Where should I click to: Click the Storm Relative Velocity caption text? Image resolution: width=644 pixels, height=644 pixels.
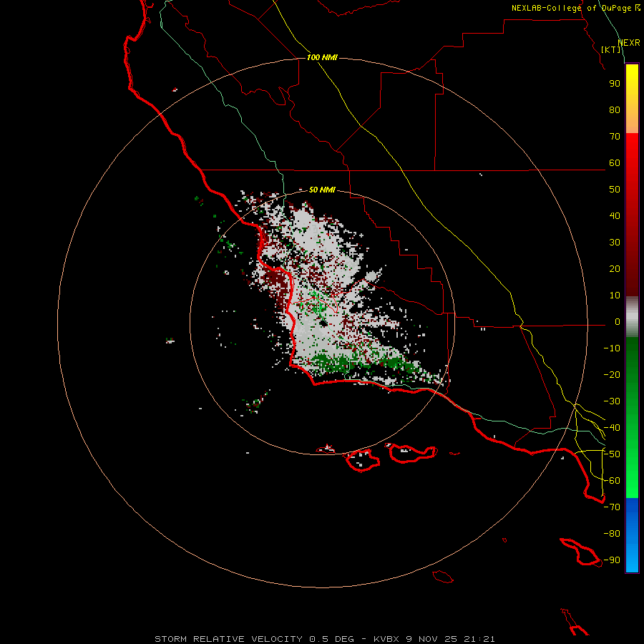(324, 639)
